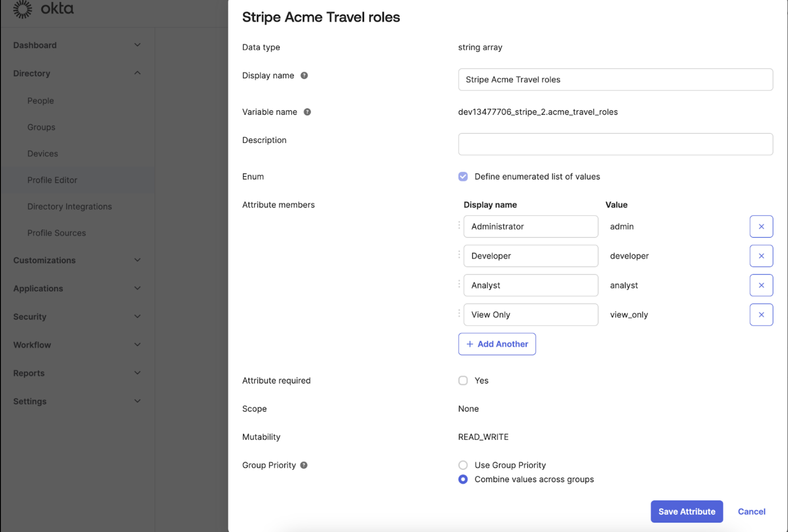Focus the Description text field
The image size is (788, 532).
pos(615,144)
